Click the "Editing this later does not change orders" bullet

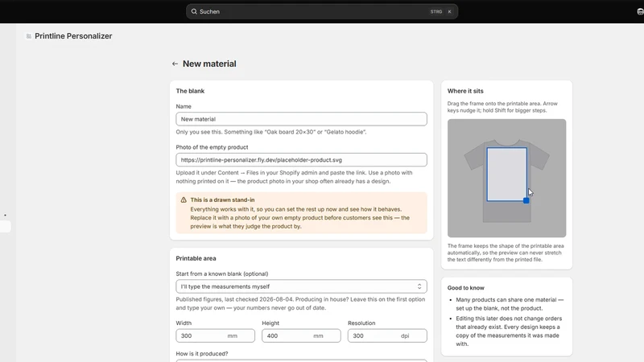click(510, 331)
